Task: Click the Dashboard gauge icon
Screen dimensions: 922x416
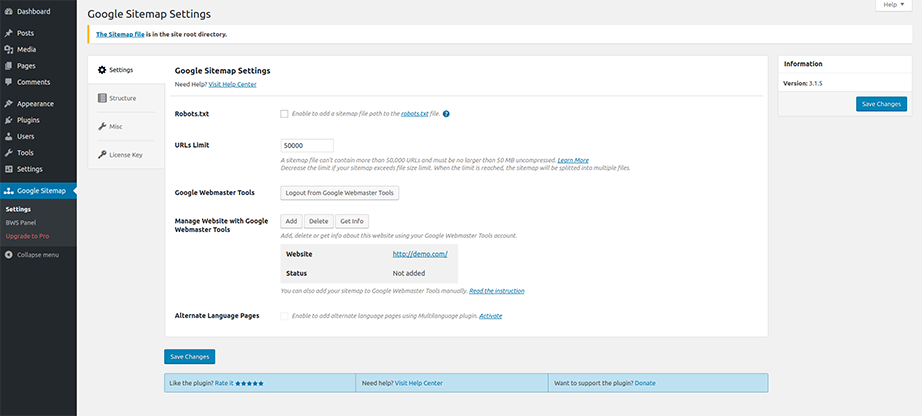Action: point(8,12)
